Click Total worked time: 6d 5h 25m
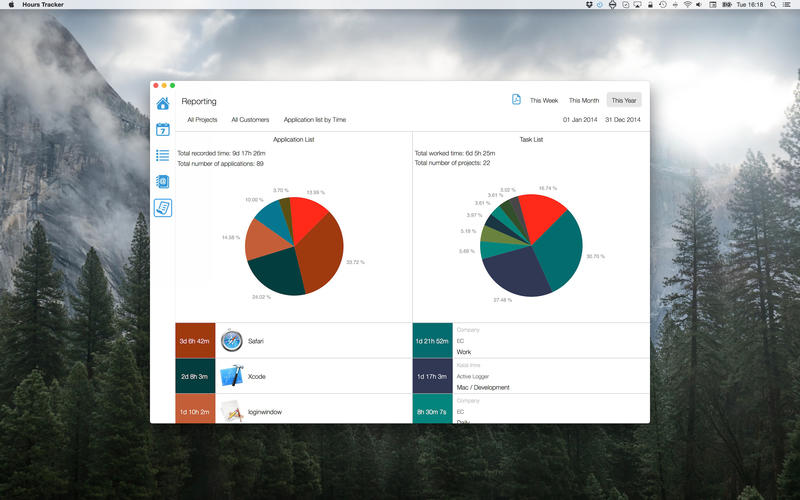Screen dimensions: 800x500 (455, 153)
